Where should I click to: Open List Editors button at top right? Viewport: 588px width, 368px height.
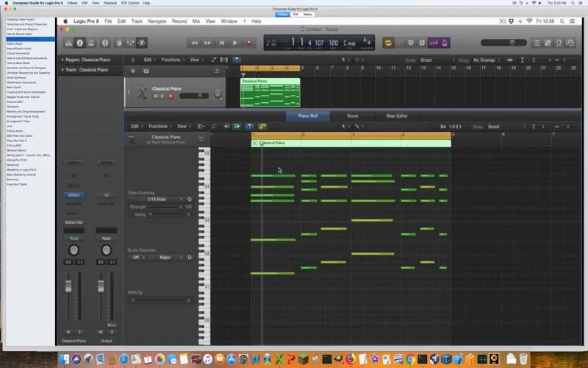537,43
